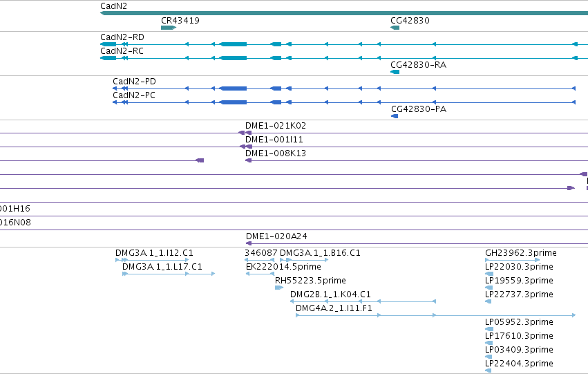The height and width of the screenshot is (374, 588).
Task: Click the DME1-020A24 clone label
Action: coord(276,236)
